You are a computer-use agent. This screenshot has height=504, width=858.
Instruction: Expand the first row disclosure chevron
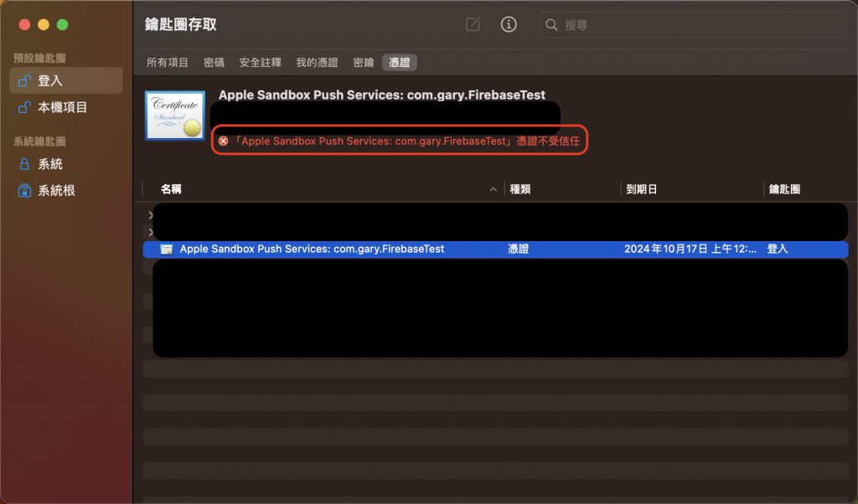[150, 215]
